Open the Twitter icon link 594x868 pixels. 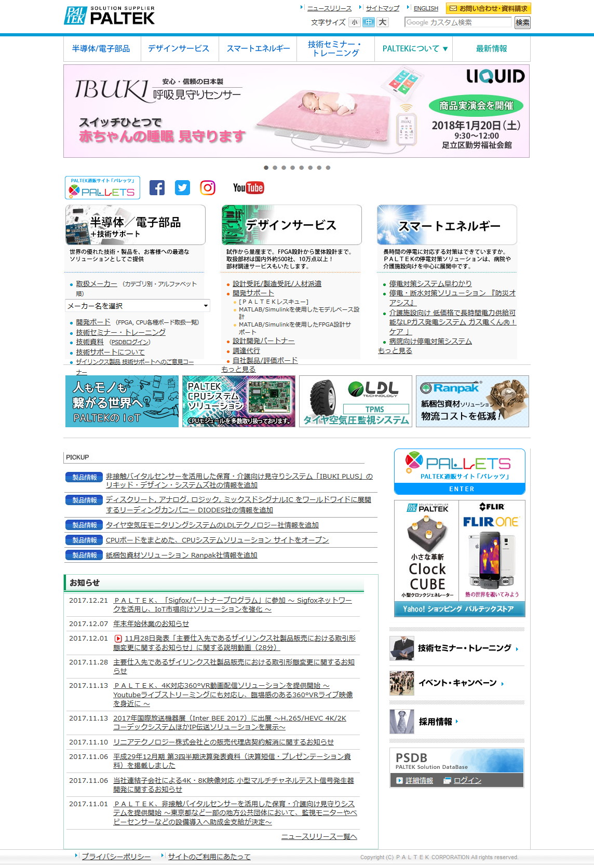(182, 187)
